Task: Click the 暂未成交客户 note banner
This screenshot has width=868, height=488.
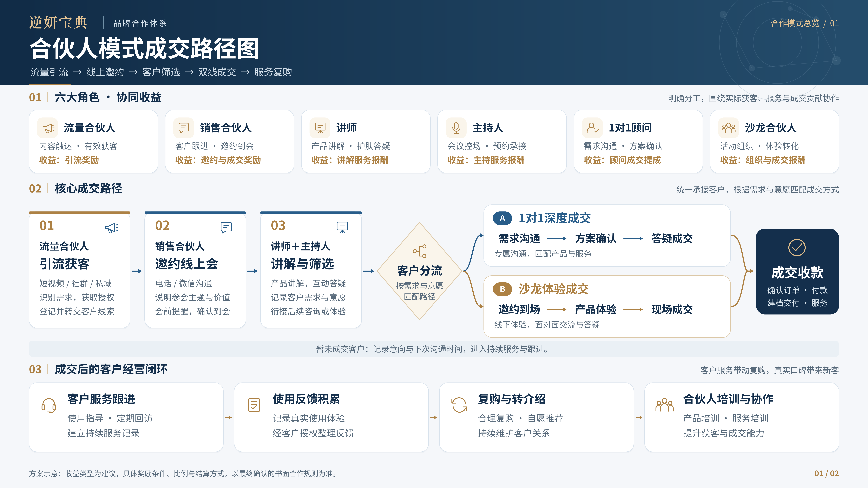Action: [x=434, y=349]
